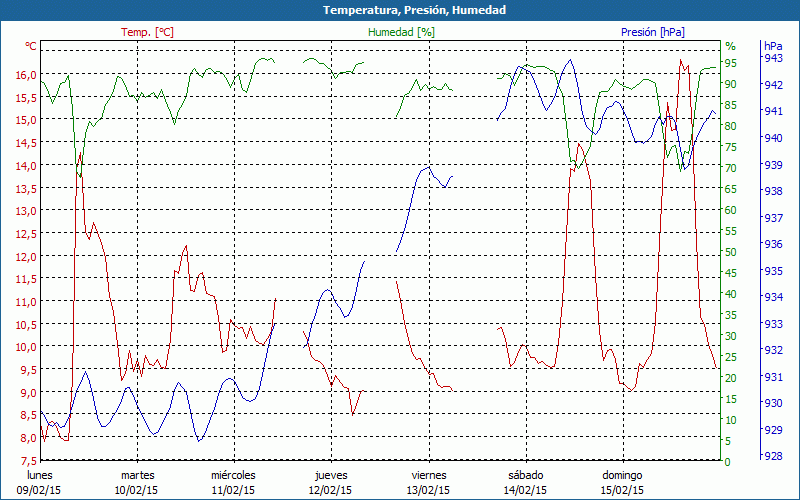The width and height of the screenshot is (800, 500).
Task: Click the 65 humidity axis value
Action: point(731,189)
